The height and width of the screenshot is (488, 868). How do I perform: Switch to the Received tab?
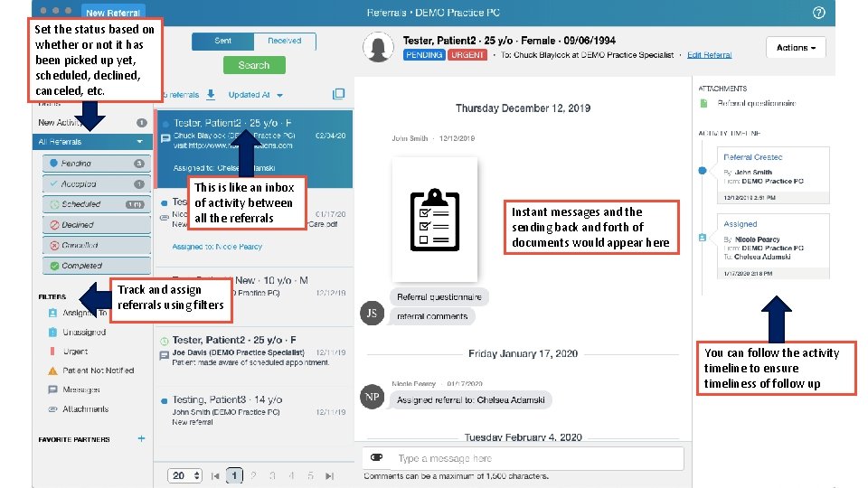[285, 41]
